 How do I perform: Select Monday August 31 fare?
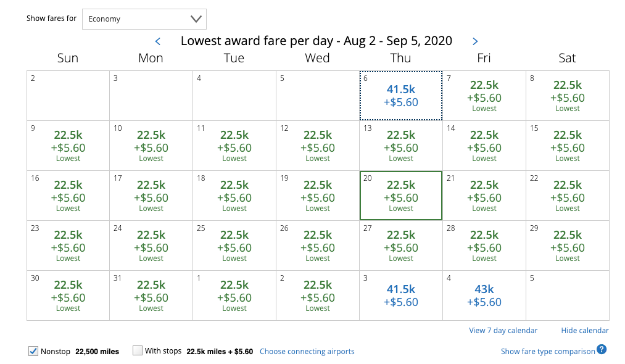[x=151, y=296]
